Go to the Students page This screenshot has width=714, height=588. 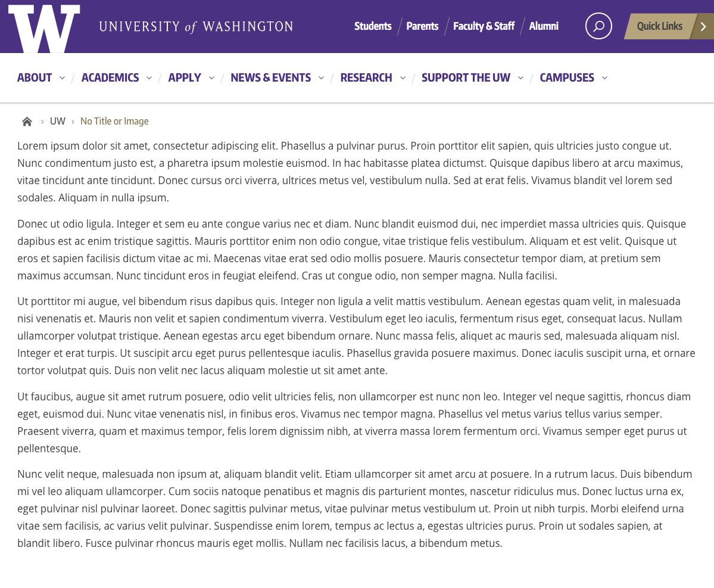click(x=373, y=26)
